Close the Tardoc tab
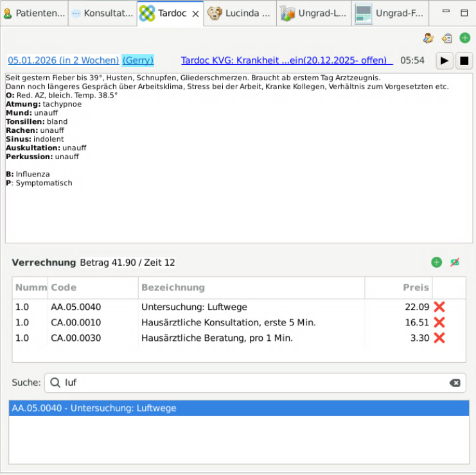Viewport: 476px width, 475px height. pyautogui.click(x=196, y=13)
